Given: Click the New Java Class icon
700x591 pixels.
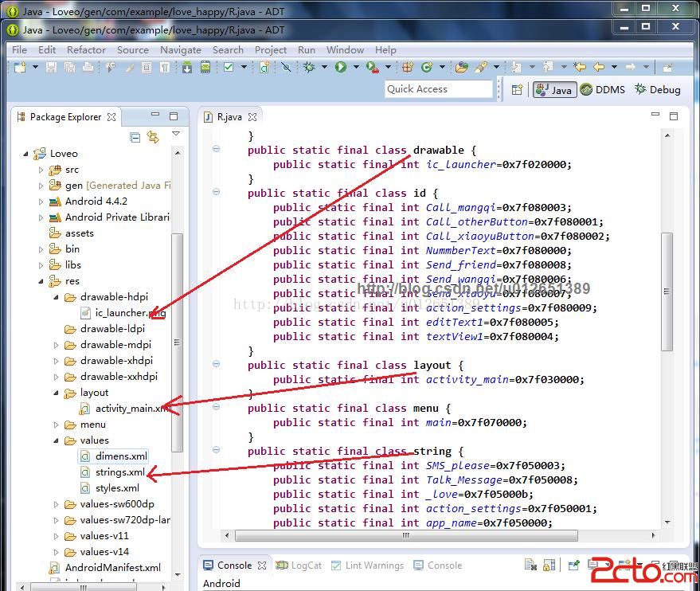Looking at the screenshot, I should tap(427, 68).
